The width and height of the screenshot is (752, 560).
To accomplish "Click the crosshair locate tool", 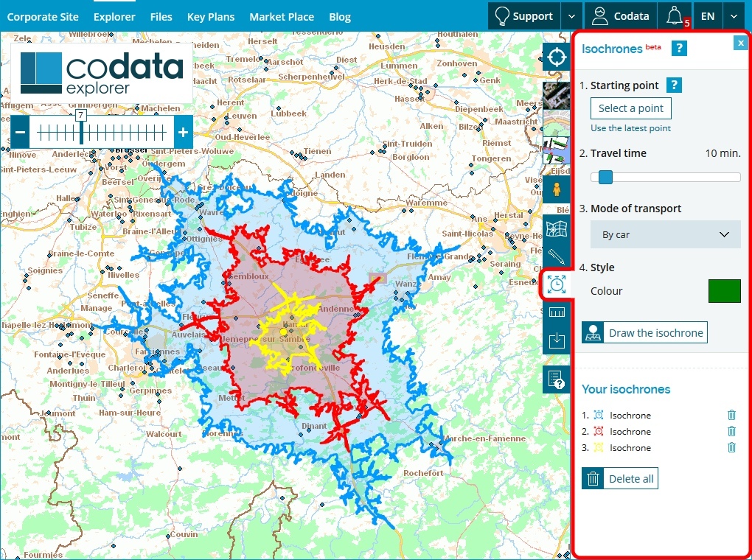I will pyautogui.click(x=557, y=57).
